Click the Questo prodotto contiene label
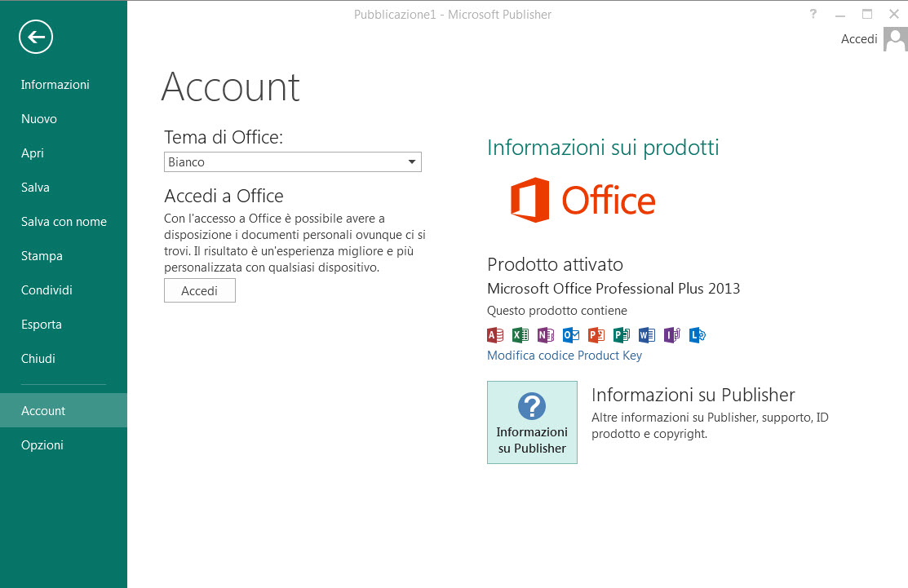 click(x=557, y=311)
